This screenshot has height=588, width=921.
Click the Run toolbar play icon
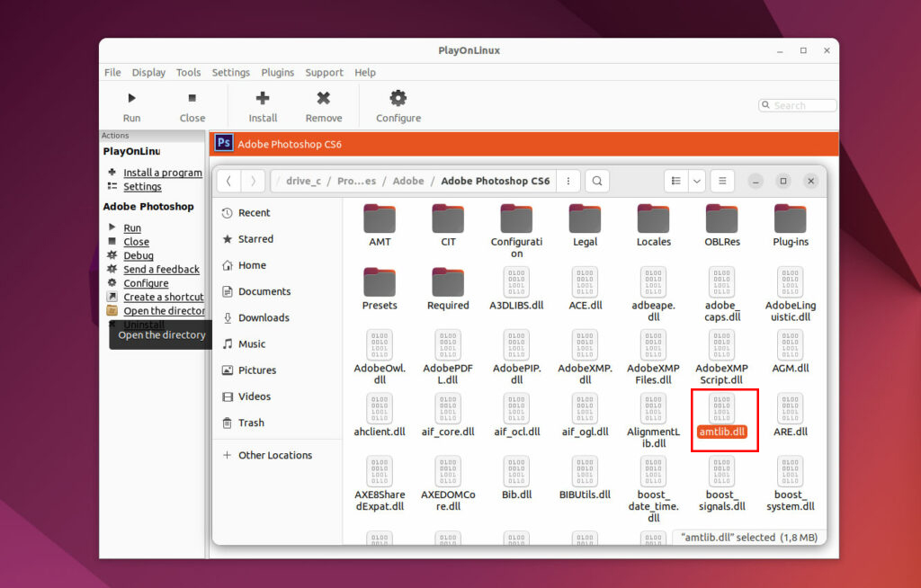[x=131, y=98]
